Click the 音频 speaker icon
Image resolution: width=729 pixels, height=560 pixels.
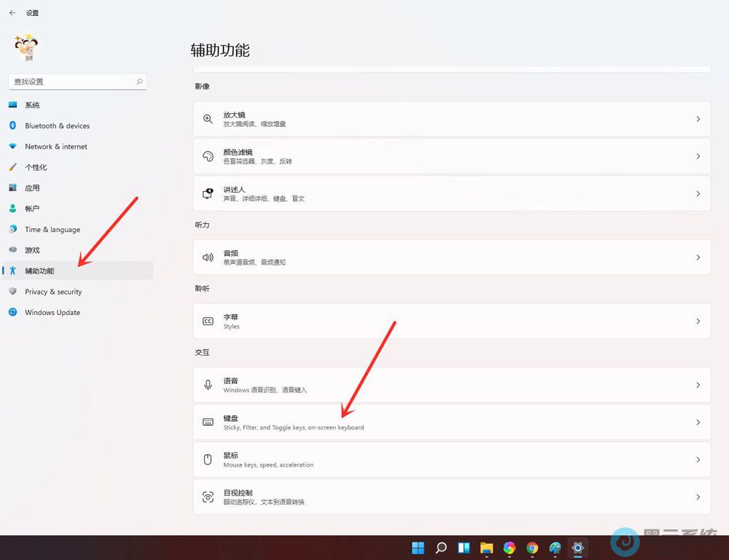[x=208, y=257]
